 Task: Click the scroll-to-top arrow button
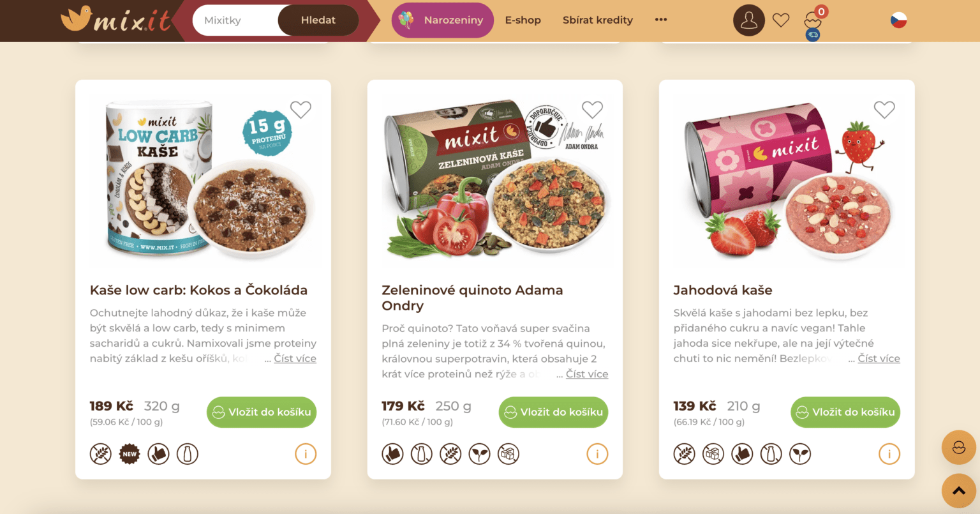pyautogui.click(x=959, y=490)
